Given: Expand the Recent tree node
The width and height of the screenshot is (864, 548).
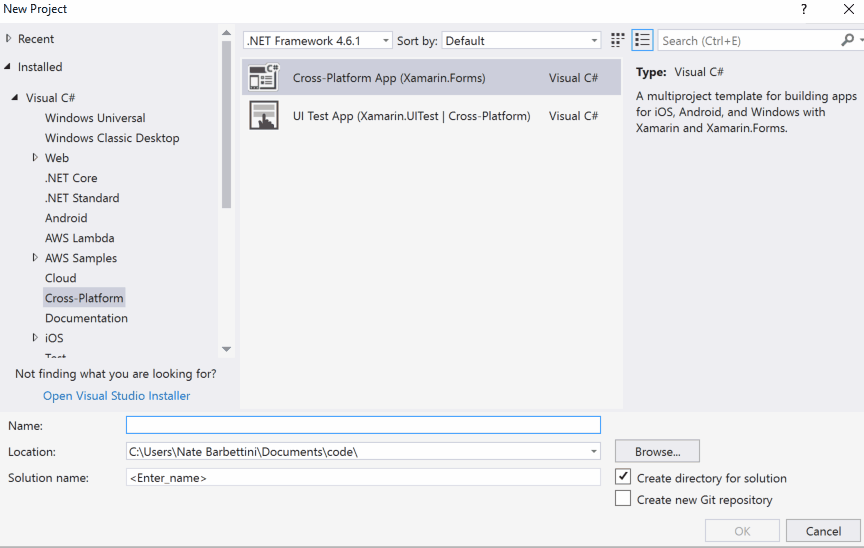Looking at the screenshot, I should [x=9, y=39].
